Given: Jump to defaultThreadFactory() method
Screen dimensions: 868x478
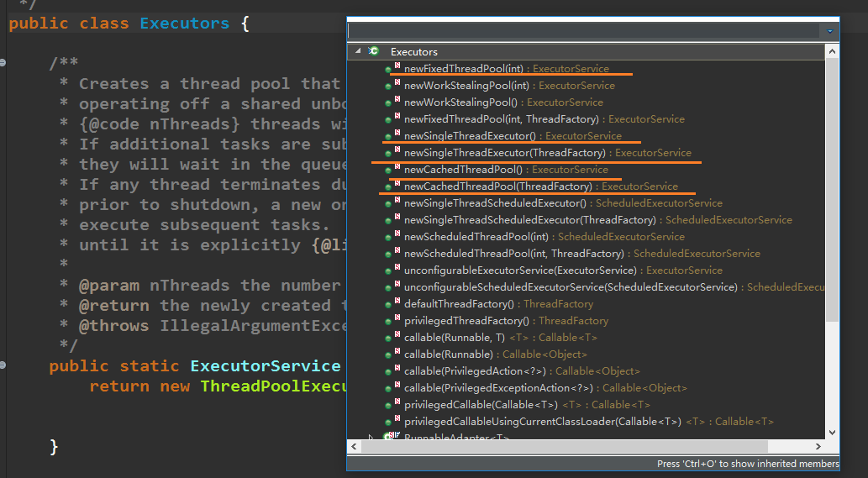Looking at the screenshot, I should [x=498, y=304].
